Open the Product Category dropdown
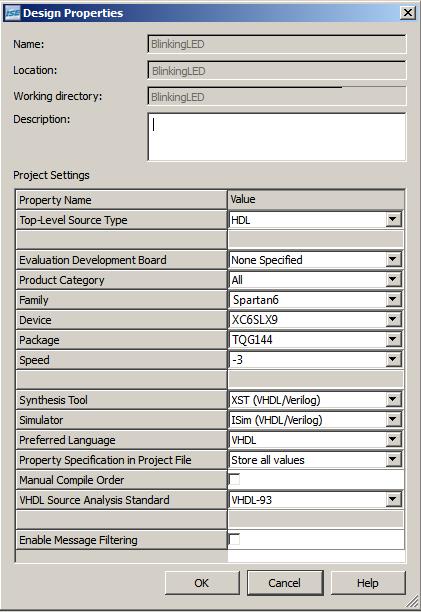The image size is (421, 612). point(393,279)
